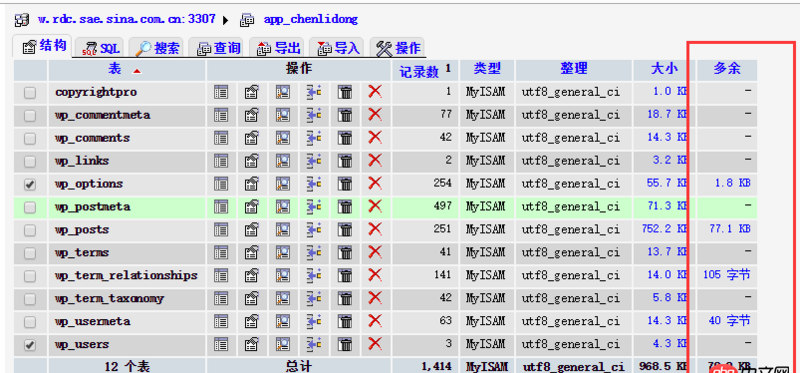Uncheck the wp_users checkbox
Viewport: 800px width, 373px height.
point(30,345)
